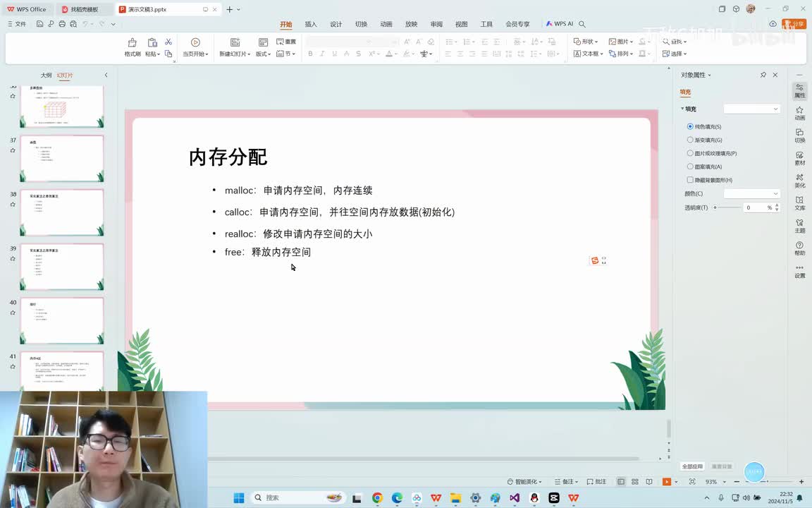The width and height of the screenshot is (812, 508).
Task: Toggle the star beside slide 37
Action: click(x=13, y=150)
